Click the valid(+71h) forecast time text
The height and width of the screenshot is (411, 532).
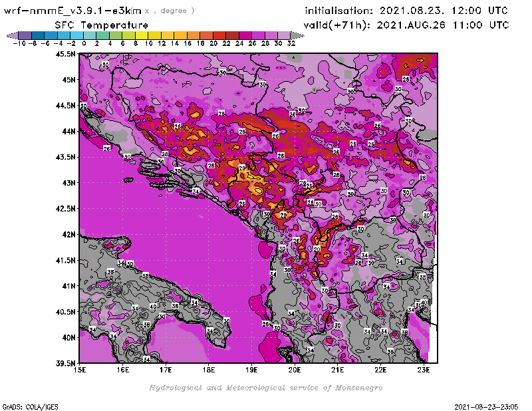click(x=406, y=25)
